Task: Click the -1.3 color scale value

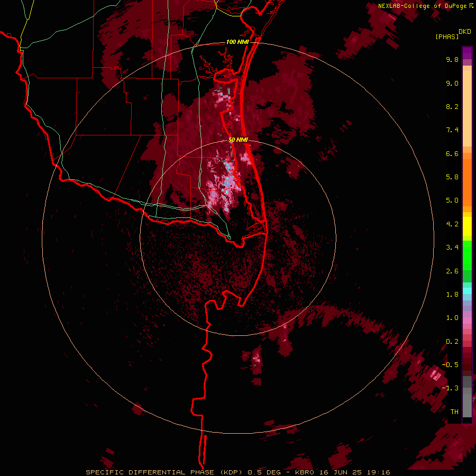Action: tap(450, 388)
